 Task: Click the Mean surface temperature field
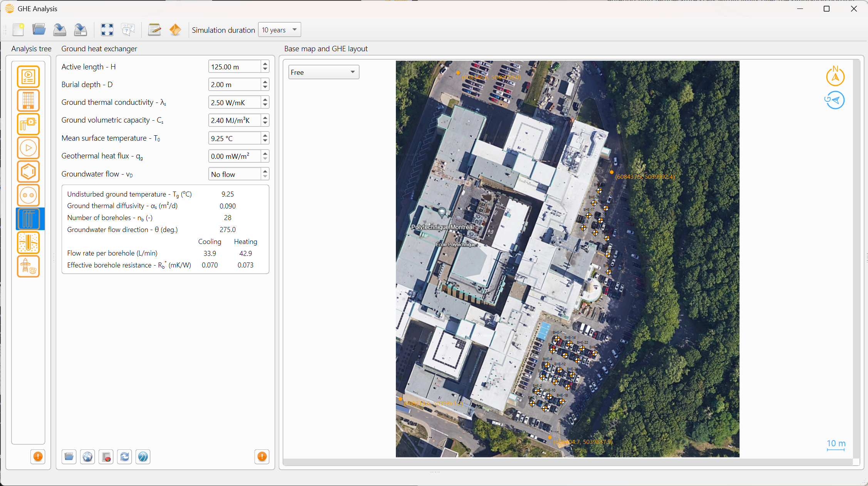coord(235,138)
